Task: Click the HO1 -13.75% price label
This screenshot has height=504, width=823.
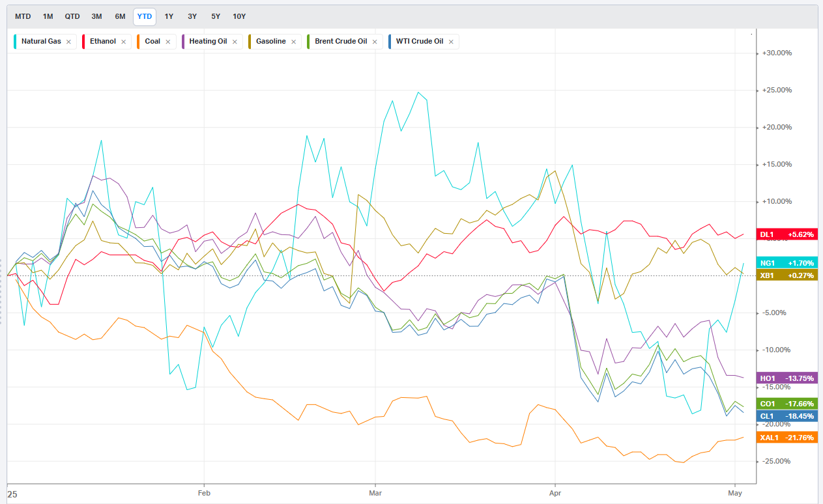Action: pyautogui.click(x=787, y=378)
